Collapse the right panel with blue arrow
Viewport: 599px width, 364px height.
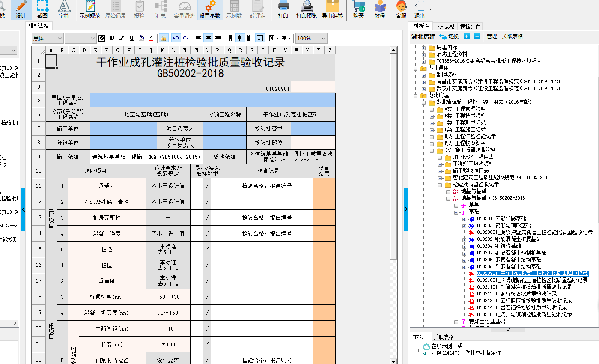click(406, 209)
